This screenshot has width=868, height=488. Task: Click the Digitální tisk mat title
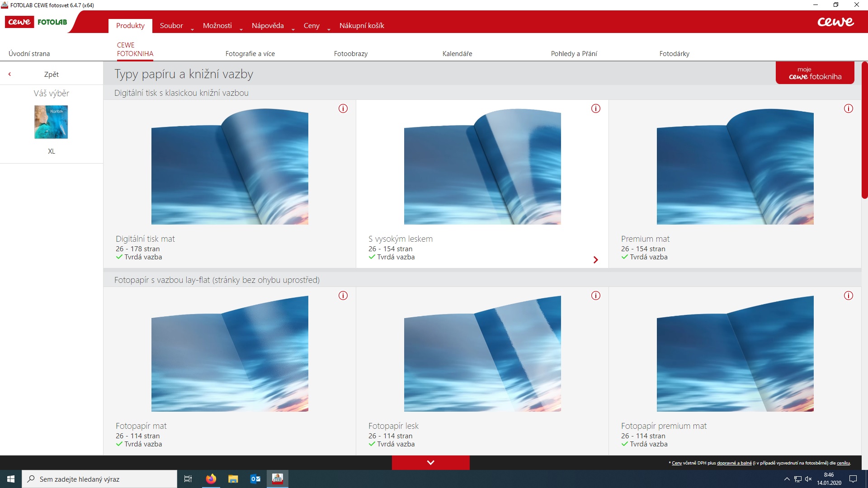tap(145, 239)
